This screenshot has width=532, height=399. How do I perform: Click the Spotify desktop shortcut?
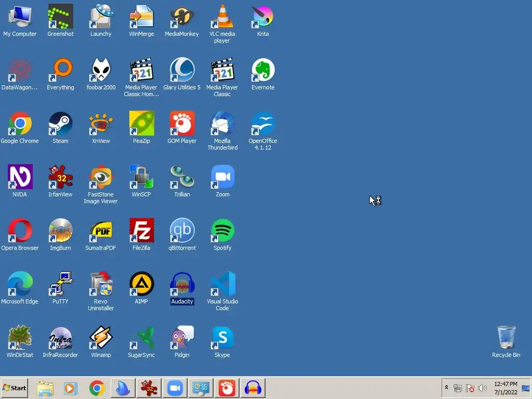pyautogui.click(x=222, y=234)
